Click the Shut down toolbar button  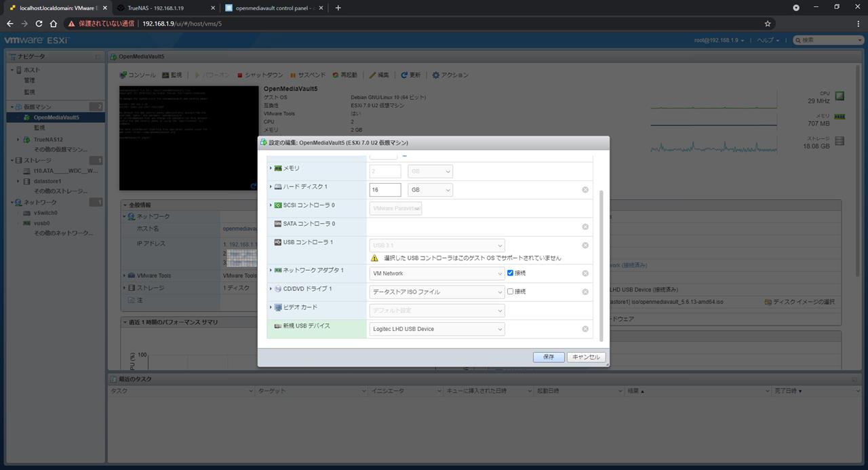(x=260, y=75)
